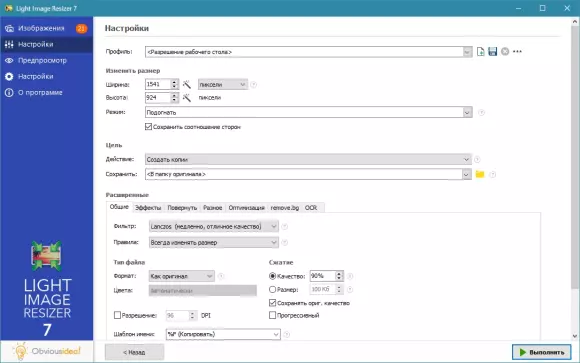Click into the Ширина input field

158,85
